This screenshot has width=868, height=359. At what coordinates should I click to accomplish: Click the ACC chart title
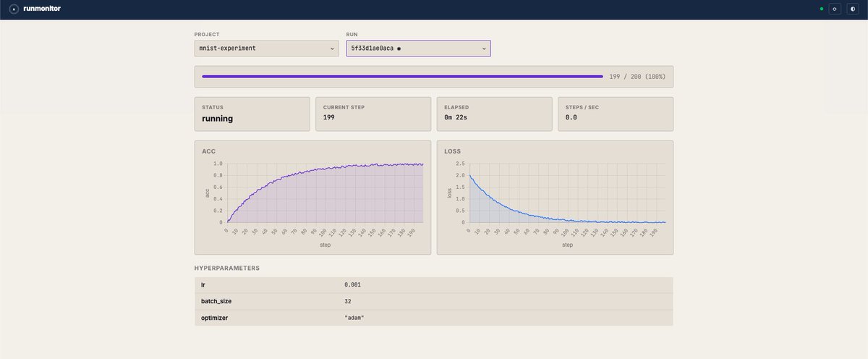tap(209, 151)
